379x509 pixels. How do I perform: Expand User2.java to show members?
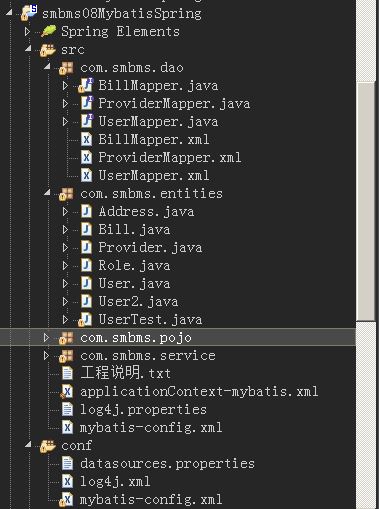[x=65, y=302]
